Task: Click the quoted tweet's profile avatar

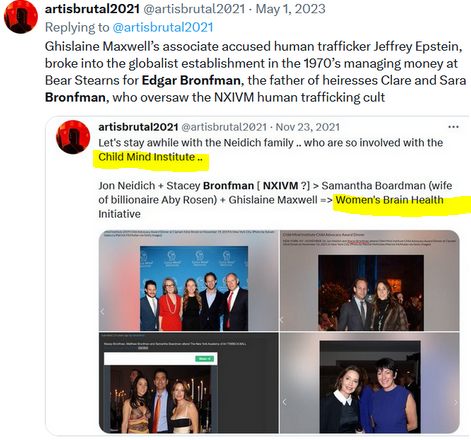Action: [73, 137]
